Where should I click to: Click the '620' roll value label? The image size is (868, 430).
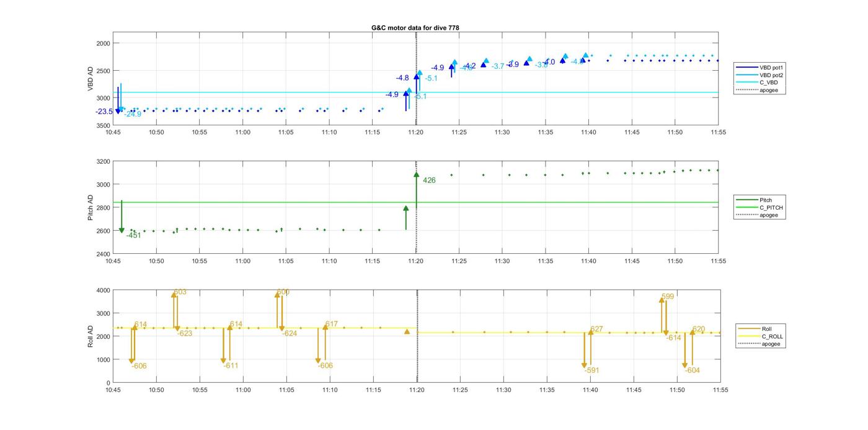click(699, 329)
